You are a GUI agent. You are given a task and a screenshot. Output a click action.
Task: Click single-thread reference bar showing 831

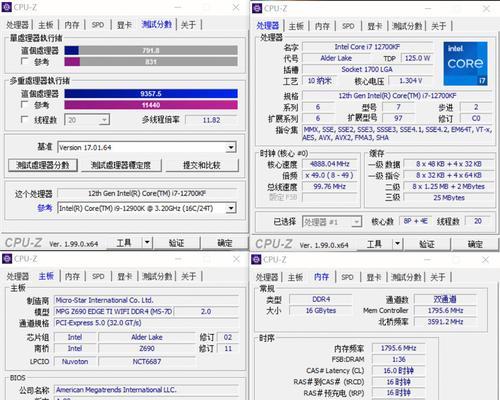[151, 62]
